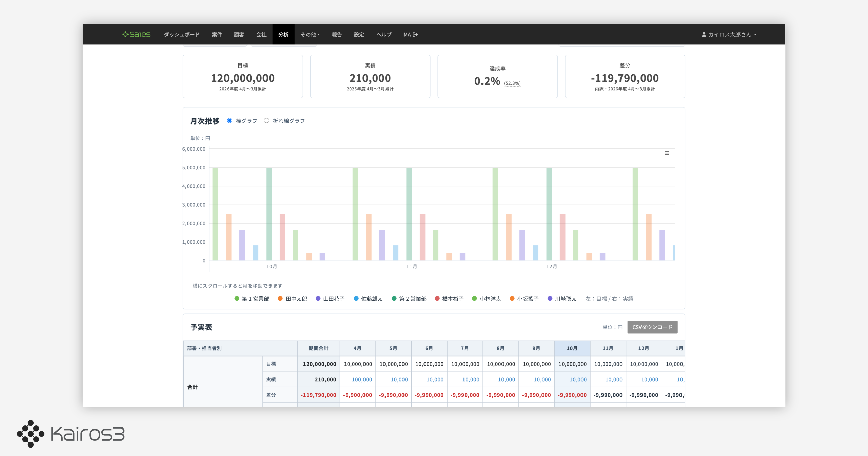868x456 pixels.
Task: Open the 設定 menu item
Action: 359,35
